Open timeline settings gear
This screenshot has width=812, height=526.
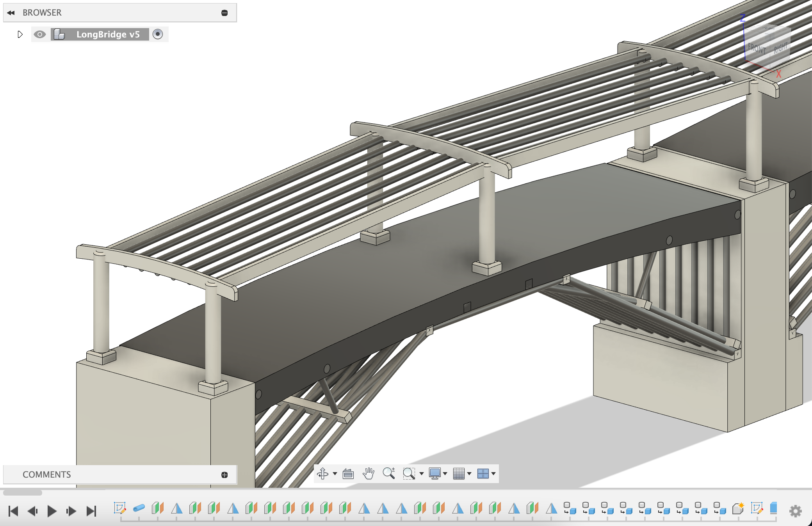tap(795, 511)
